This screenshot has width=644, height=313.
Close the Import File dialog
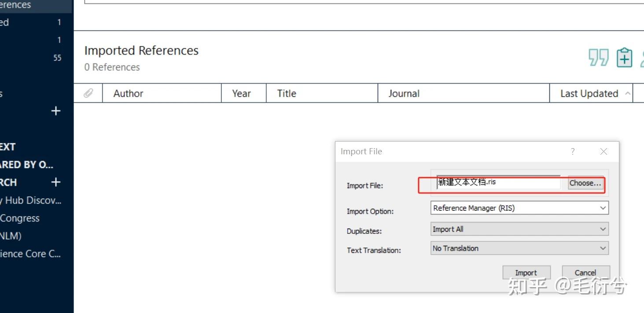pyautogui.click(x=604, y=151)
